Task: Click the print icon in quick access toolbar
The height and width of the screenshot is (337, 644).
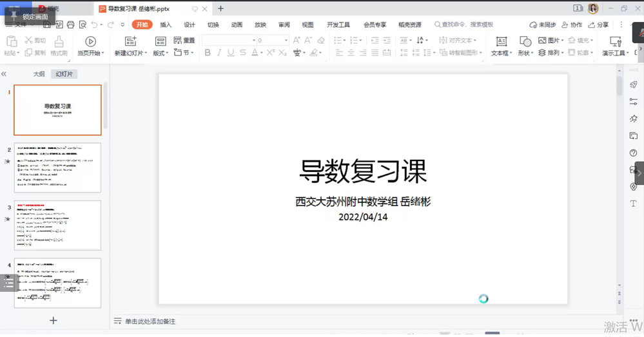Action: (x=71, y=25)
